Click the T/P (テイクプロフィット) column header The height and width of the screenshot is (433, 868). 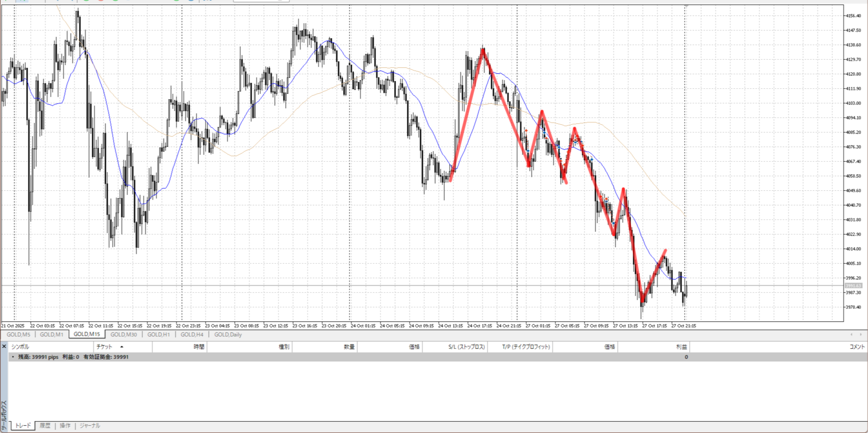[526, 347]
